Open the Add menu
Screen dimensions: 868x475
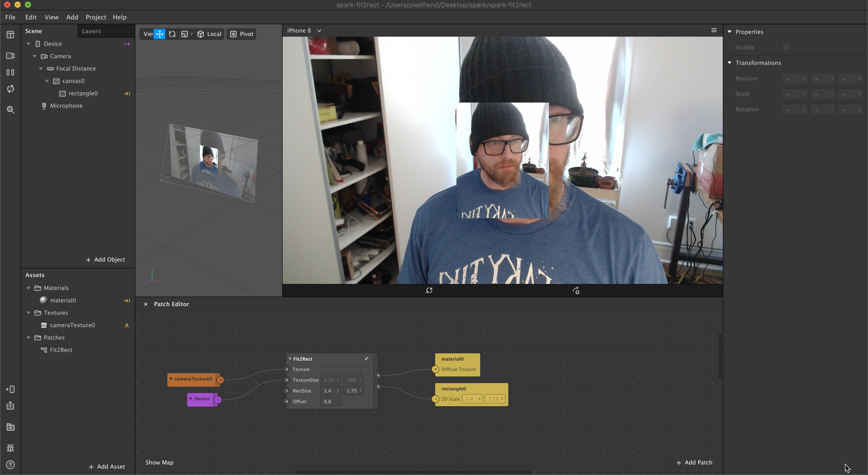coord(72,17)
